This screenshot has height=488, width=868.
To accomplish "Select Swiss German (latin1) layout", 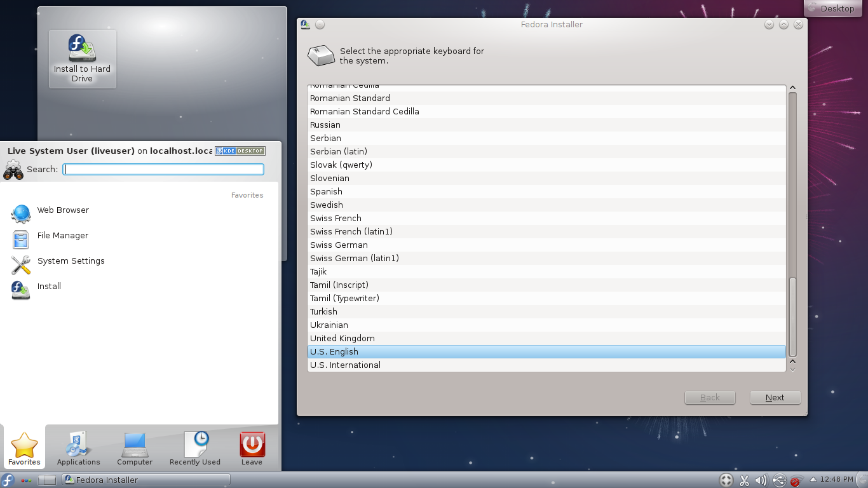I will pyautogui.click(x=546, y=259).
